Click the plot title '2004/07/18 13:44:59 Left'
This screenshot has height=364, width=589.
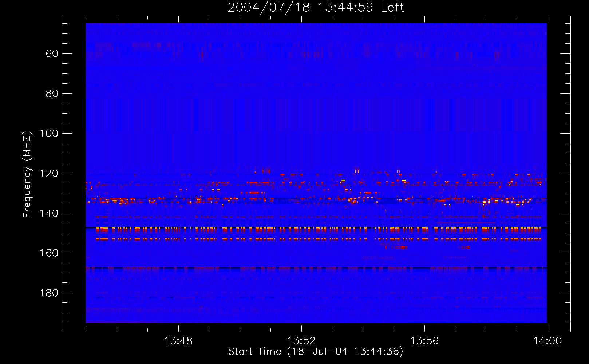[316, 7]
